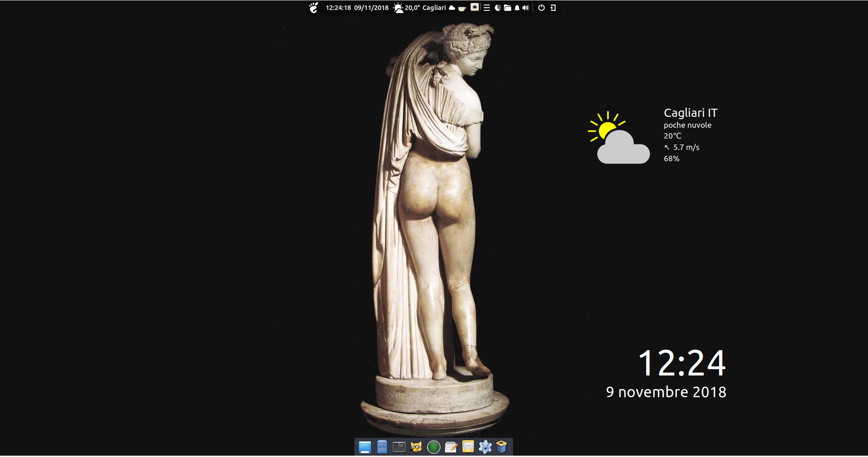Toggle the night mode moon icon
This screenshot has width=868, height=457.
(498, 8)
